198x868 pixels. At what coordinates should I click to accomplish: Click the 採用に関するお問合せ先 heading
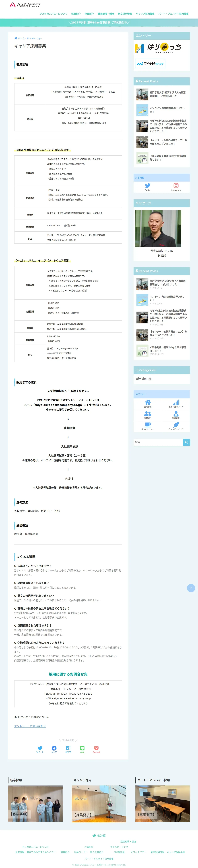pos(68,674)
